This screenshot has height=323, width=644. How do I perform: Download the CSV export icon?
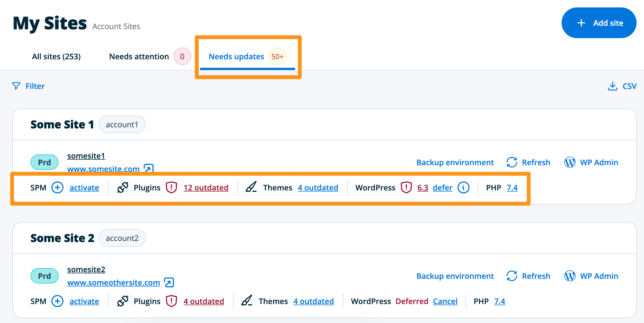pyautogui.click(x=612, y=86)
